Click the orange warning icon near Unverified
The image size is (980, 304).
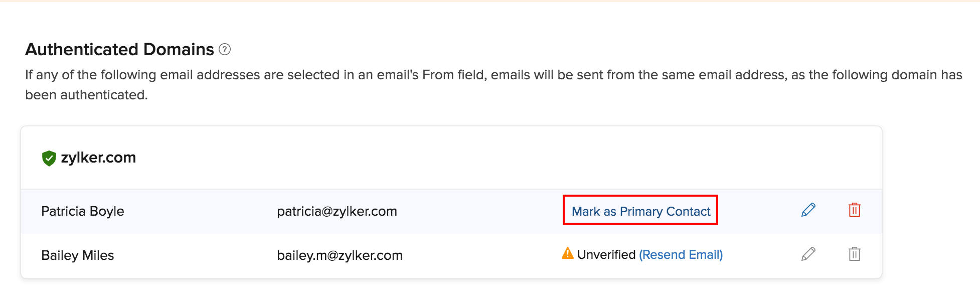click(567, 253)
